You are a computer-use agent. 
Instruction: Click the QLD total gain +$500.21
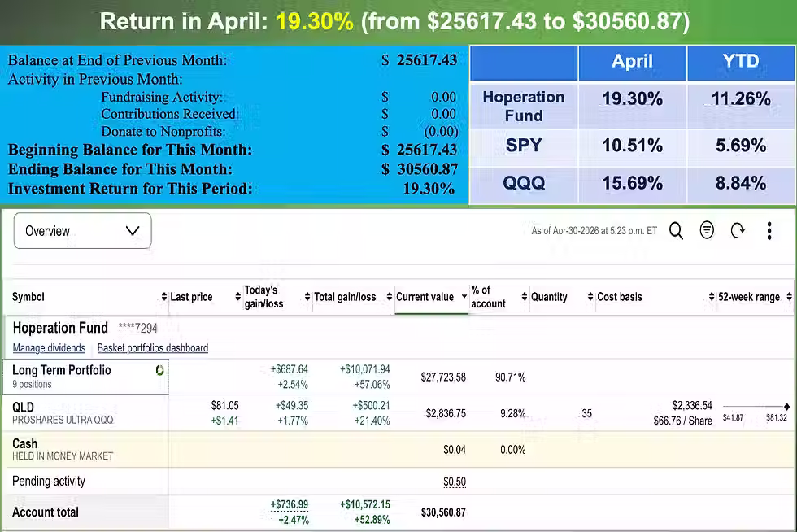pos(371,405)
